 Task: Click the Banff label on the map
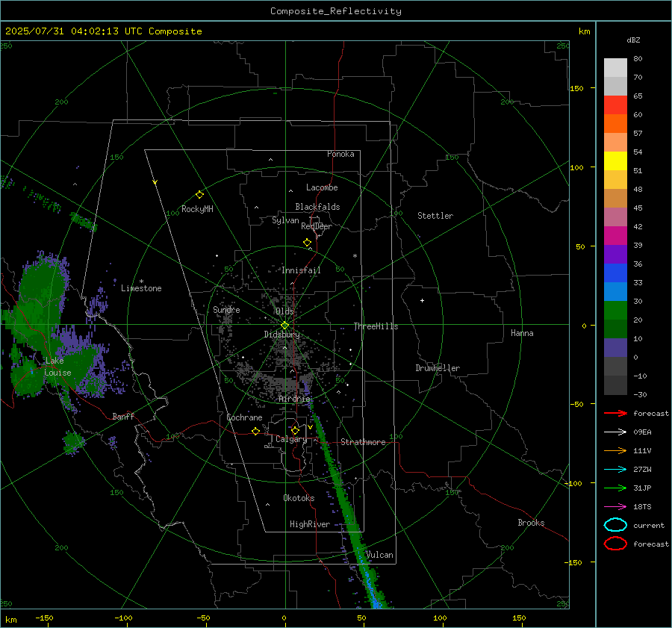click(x=123, y=416)
